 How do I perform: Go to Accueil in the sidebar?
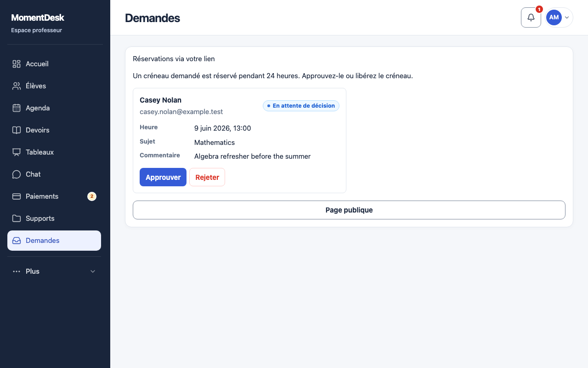(x=54, y=64)
